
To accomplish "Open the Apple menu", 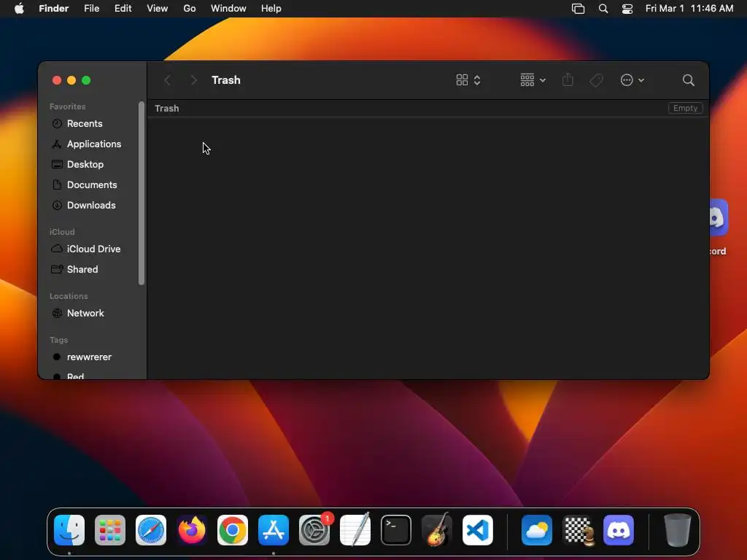I will pos(19,9).
